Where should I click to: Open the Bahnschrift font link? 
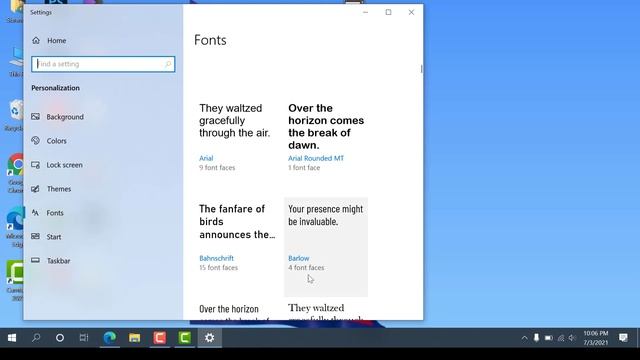coord(216,258)
